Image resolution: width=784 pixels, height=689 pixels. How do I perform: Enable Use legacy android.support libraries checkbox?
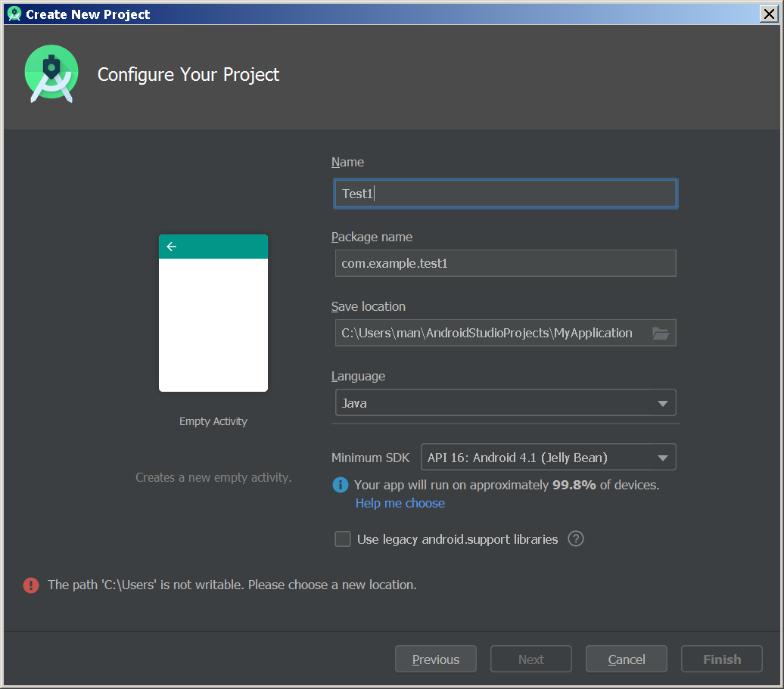pos(343,539)
